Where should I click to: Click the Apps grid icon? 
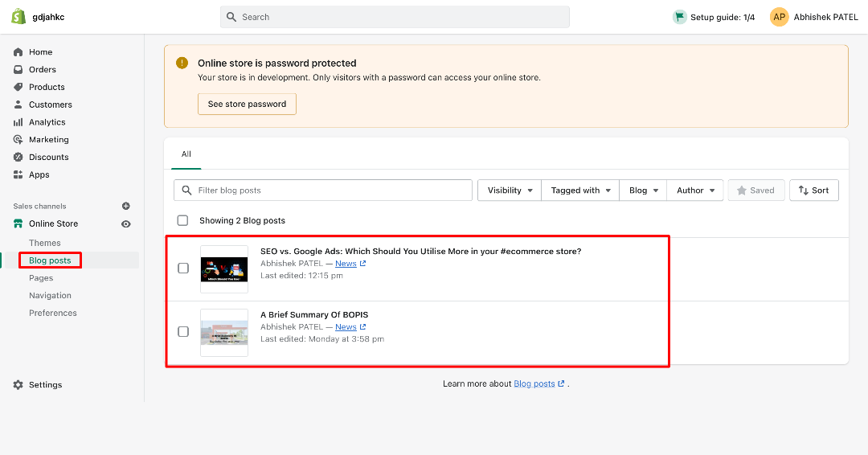pos(18,175)
